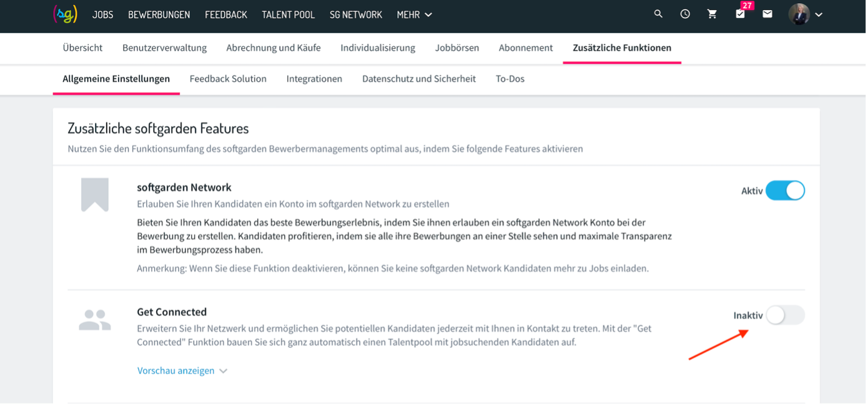
Task: Click the softgarden sg logo
Action: click(x=65, y=14)
